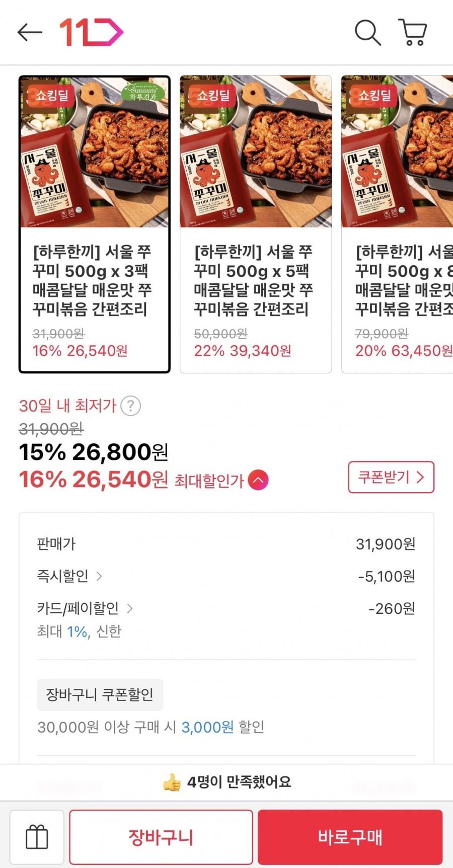453x868 pixels.
Task: Tap the 장바구니 쿠폰할인 label
Action: [100, 694]
